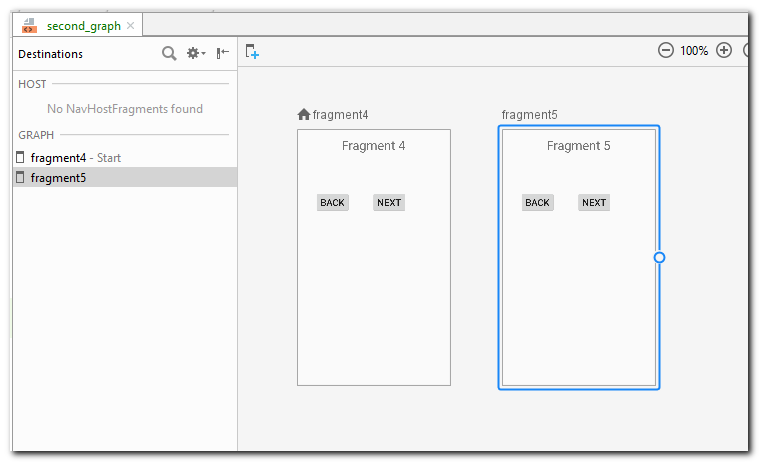Screen dimensions: 759x462
Task: Click the BACK button in Fragment 4
Action: point(332,203)
